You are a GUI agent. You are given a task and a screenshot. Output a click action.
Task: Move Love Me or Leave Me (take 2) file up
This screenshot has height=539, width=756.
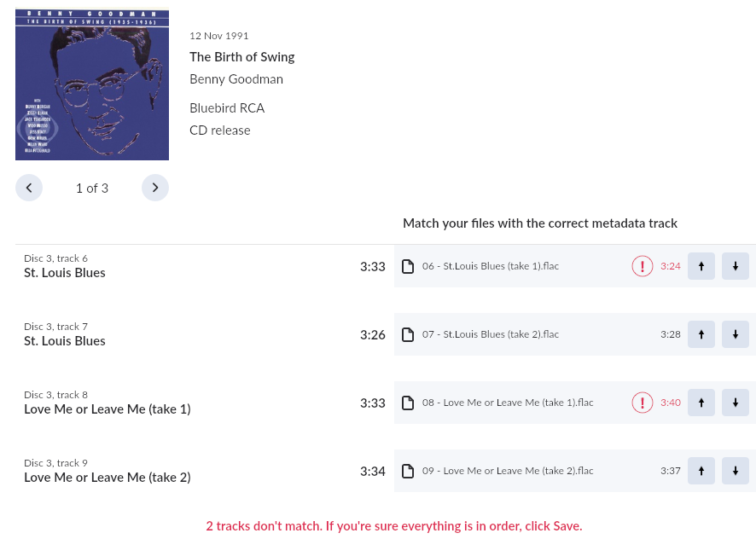[x=701, y=471]
